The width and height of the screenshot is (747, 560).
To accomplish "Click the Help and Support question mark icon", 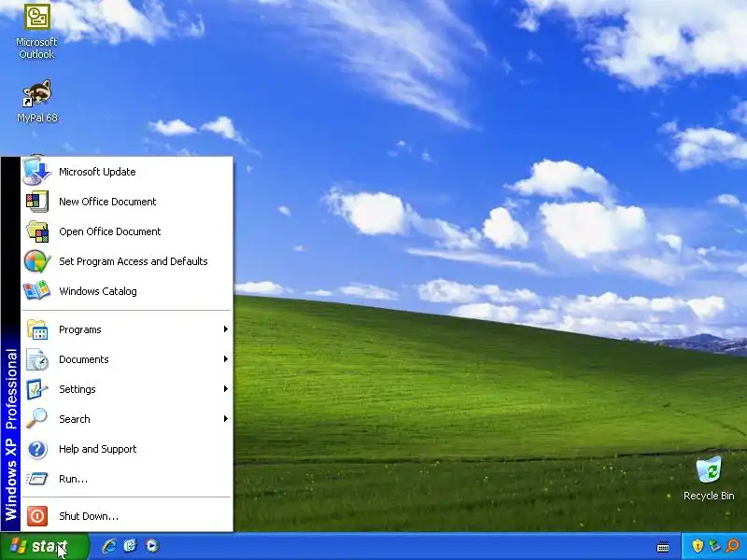I will [36, 449].
